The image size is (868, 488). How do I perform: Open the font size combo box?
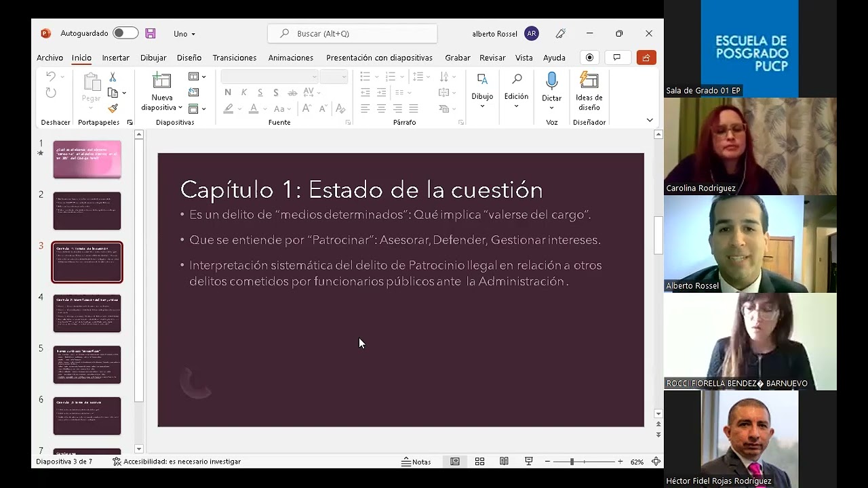pyautogui.click(x=334, y=77)
